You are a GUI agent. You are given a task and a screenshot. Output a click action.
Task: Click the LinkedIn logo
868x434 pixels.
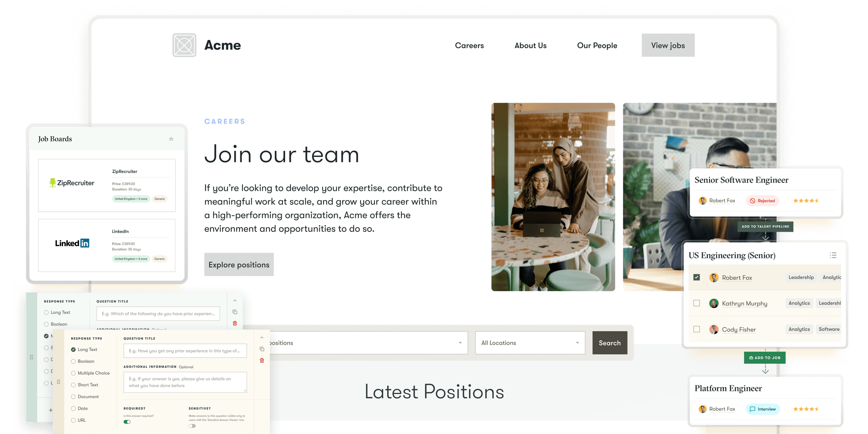pyautogui.click(x=72, y=243)
